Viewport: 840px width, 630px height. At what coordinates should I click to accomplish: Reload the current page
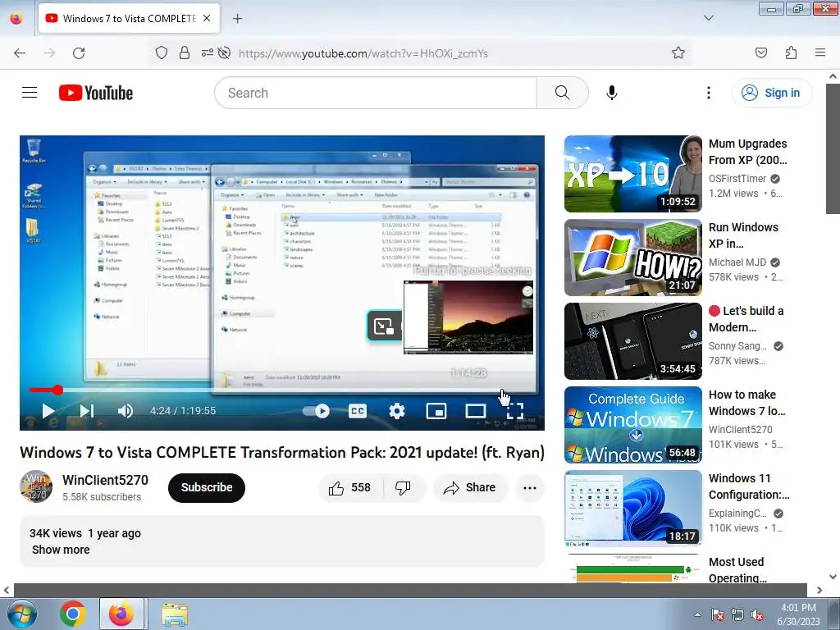point(79,52)
